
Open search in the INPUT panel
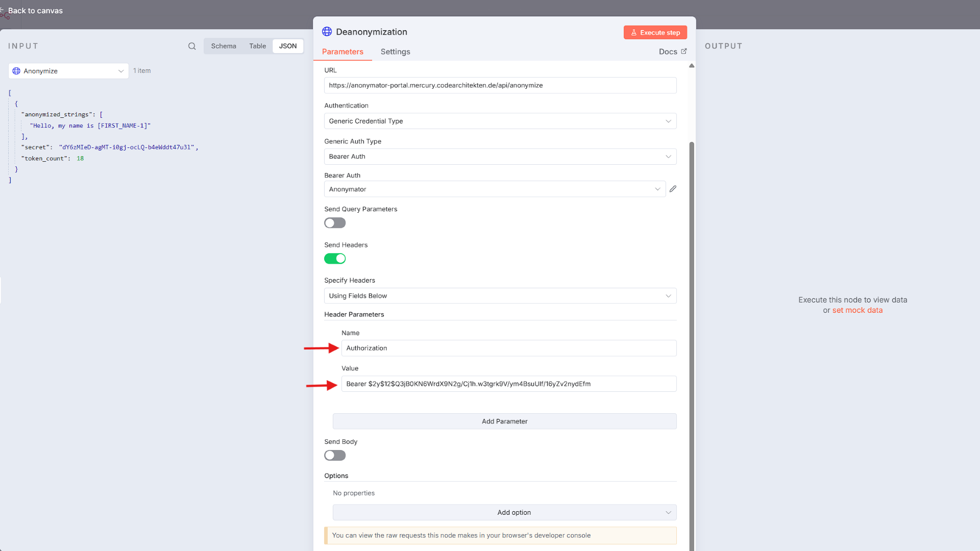191,46
